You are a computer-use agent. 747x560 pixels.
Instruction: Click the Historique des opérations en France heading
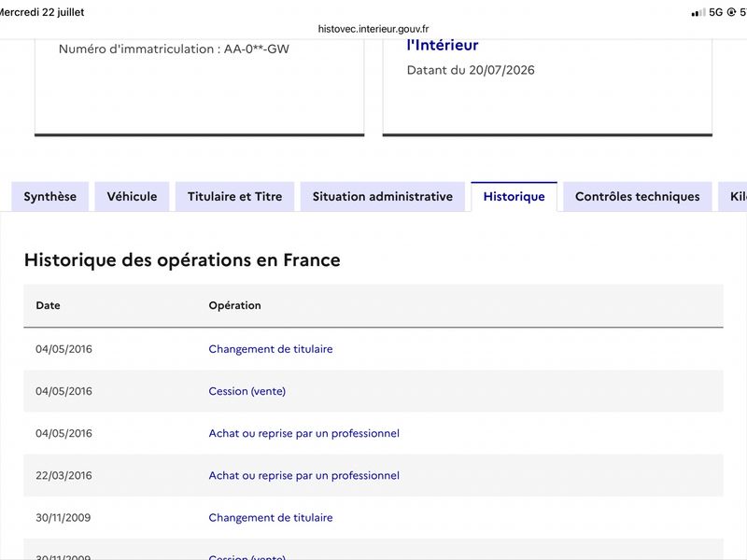(182, 260)
